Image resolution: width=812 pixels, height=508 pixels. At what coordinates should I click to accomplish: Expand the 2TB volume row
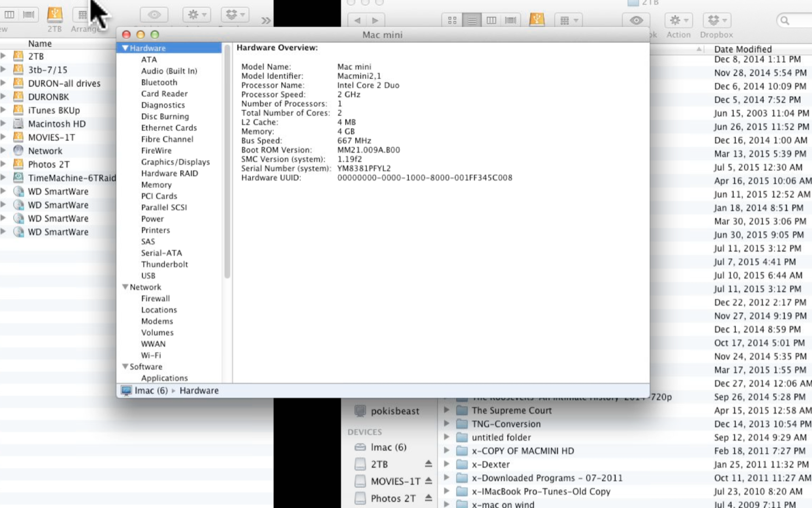[x=3, y=56]
